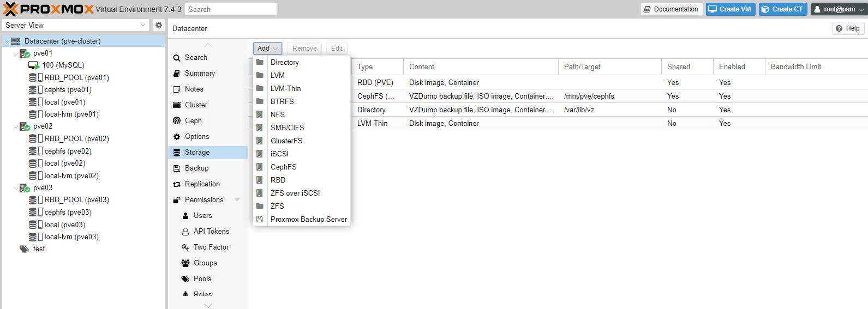Sort by Enabled column header
The image size is (868, 309).
[739, 66]
